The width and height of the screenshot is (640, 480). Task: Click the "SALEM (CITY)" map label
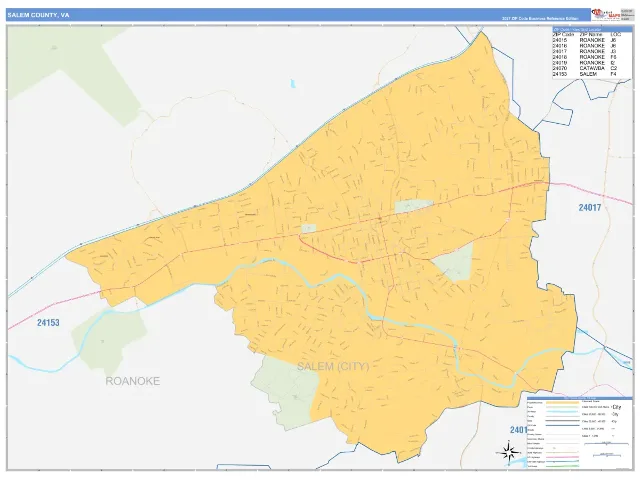[x=333, y=366]
